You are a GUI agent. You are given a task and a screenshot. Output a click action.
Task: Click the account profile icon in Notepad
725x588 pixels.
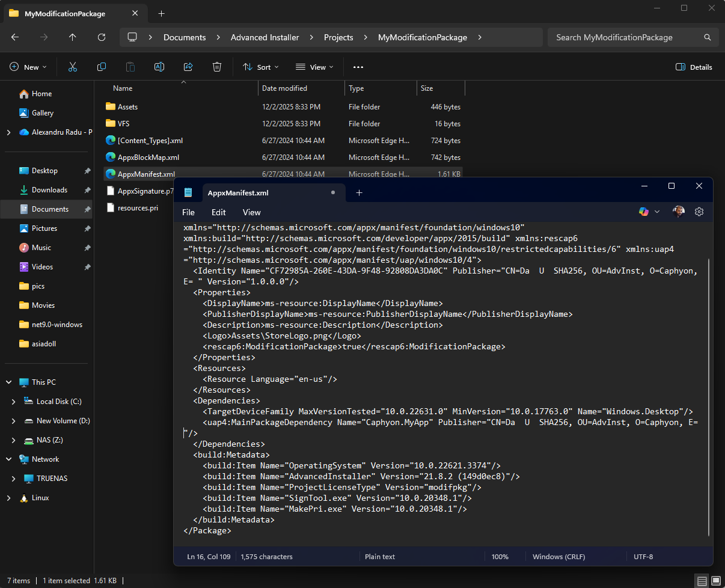point(678,211)
